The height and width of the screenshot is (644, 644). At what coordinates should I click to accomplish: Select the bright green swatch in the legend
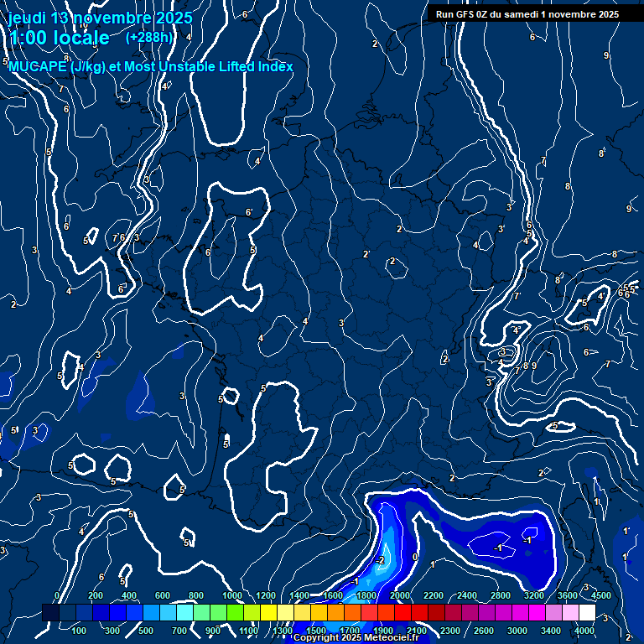click(x=235, y=613)
